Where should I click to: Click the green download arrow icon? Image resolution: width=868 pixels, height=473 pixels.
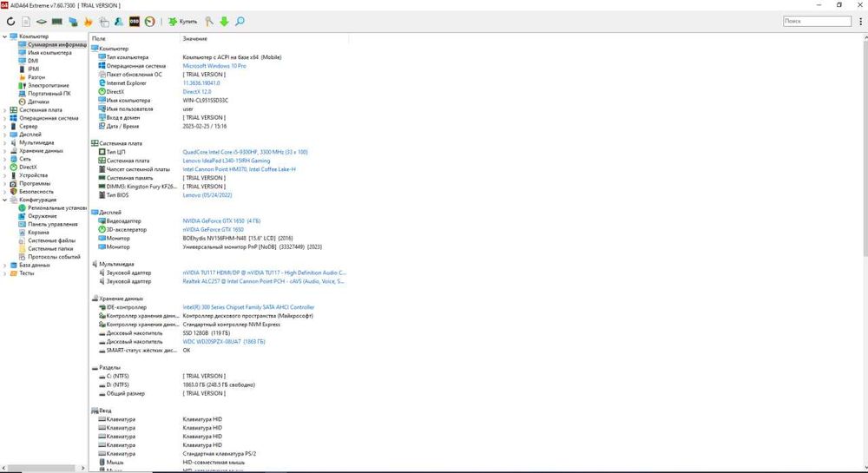click(x=224, y=22)
